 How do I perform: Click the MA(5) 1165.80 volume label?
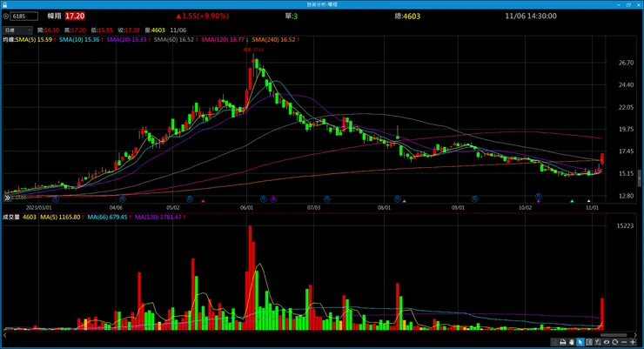(62, 218)
